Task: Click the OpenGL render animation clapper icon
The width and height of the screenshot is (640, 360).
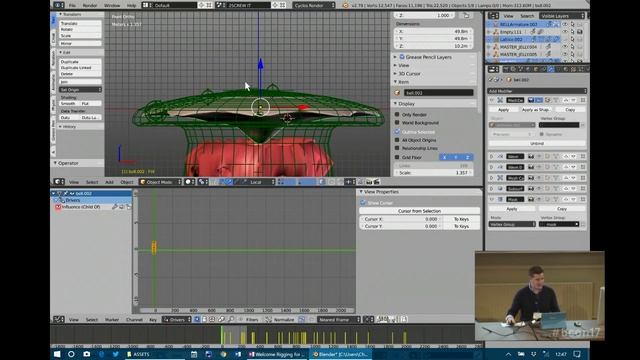Action: pyautogui.click(x=376, y=182)
